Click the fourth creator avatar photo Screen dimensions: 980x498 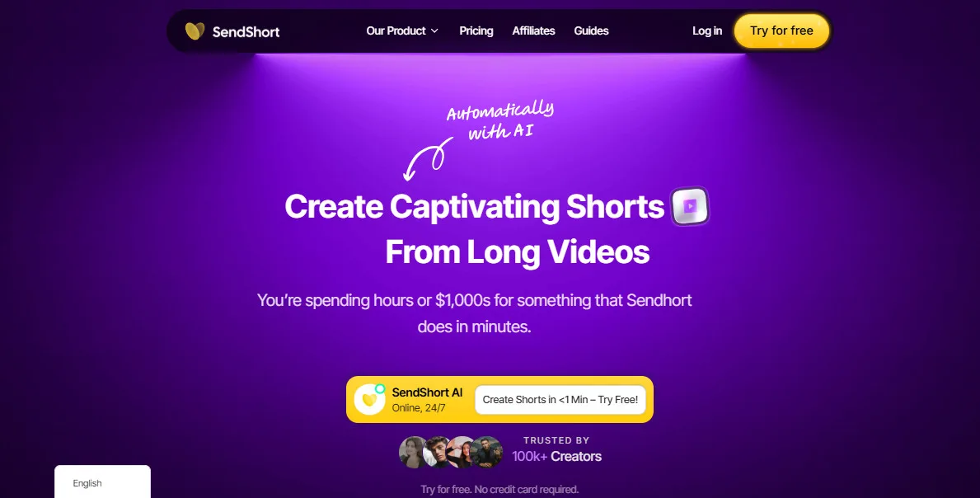[487, 452]
